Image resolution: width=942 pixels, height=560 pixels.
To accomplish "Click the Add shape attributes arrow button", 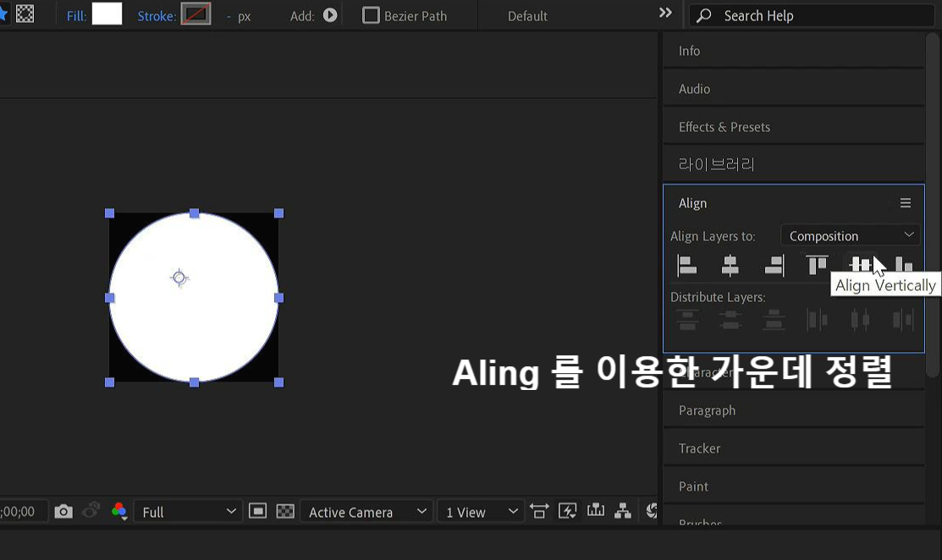I will tap(330, 15).
